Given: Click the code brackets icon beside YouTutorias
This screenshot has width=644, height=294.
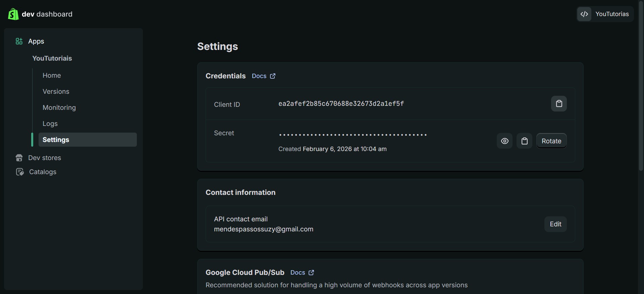Looking at the screenshot, I should tap(584, 14).
